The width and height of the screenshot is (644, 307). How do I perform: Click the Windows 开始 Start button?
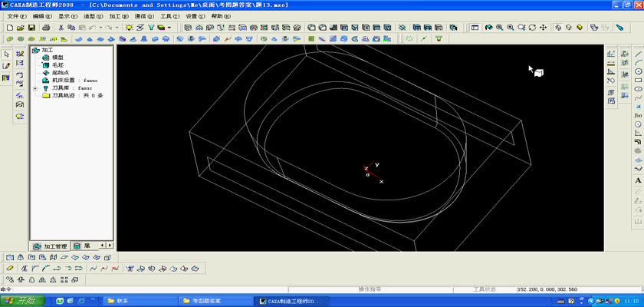pyautogui.click(x=22, y=301)
